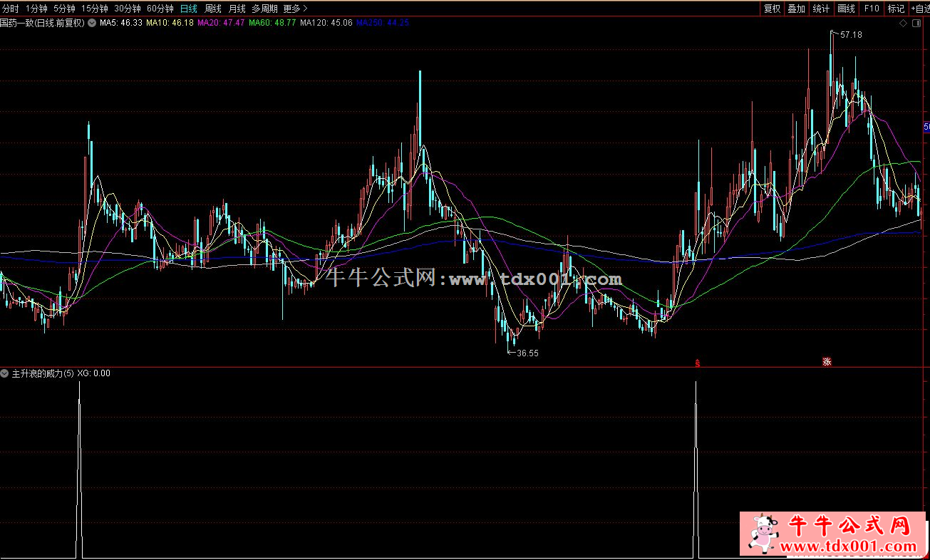
Task: Open the 多周期 multi-period view
Action: [x=264, y=9]
